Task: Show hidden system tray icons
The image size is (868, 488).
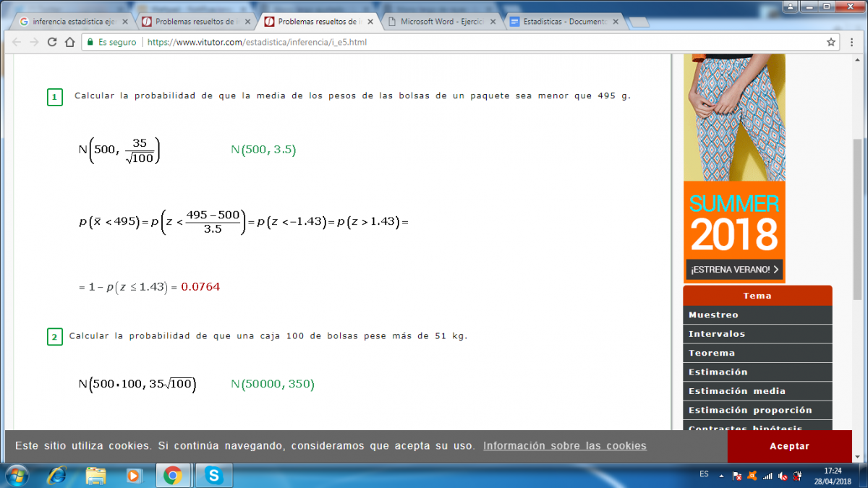Action: tap(721, 475)
